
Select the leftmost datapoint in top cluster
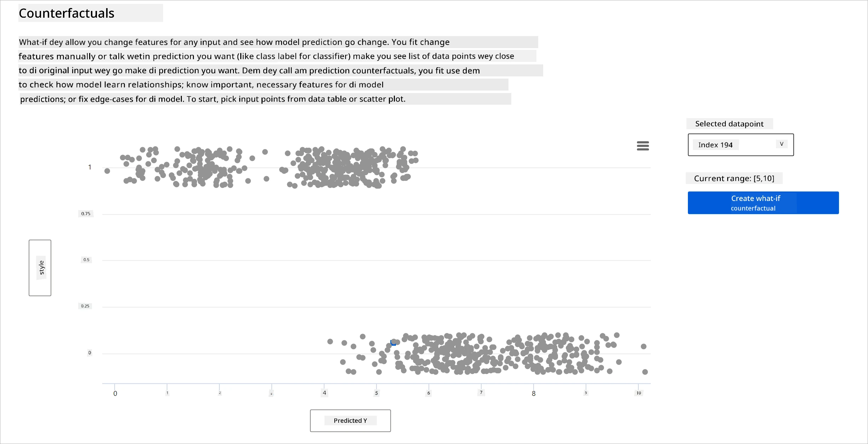[x=107, y=171]
